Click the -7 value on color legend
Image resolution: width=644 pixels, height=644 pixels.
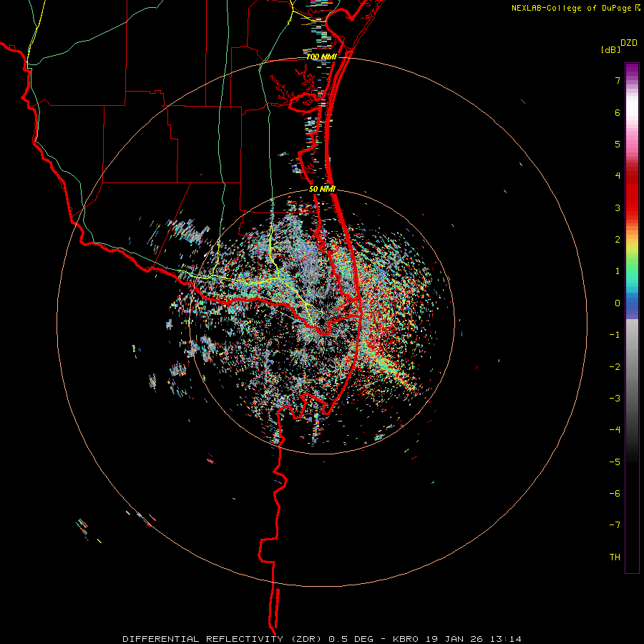coord(615,525)
